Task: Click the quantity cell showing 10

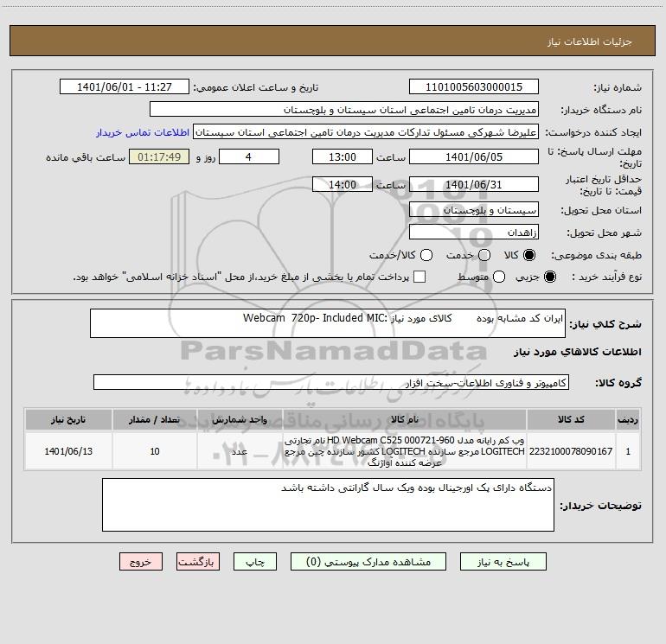Action: [155, 451]
